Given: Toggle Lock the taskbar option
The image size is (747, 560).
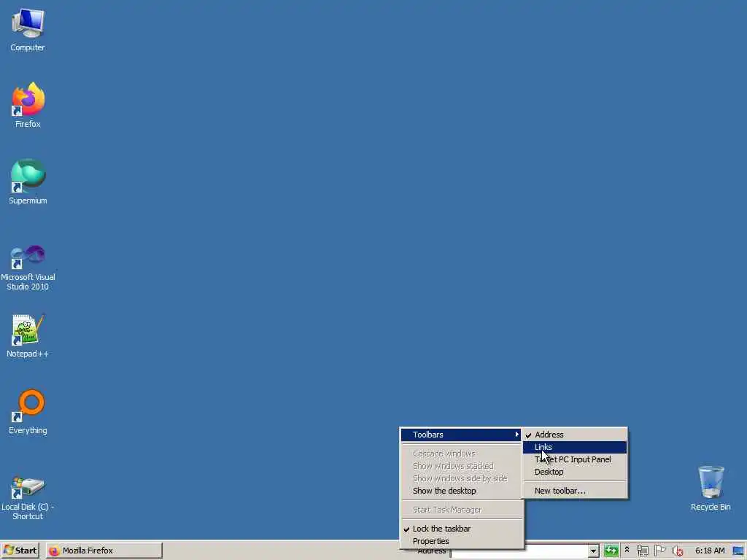Looking at the screenshot, I should (461, 529).
